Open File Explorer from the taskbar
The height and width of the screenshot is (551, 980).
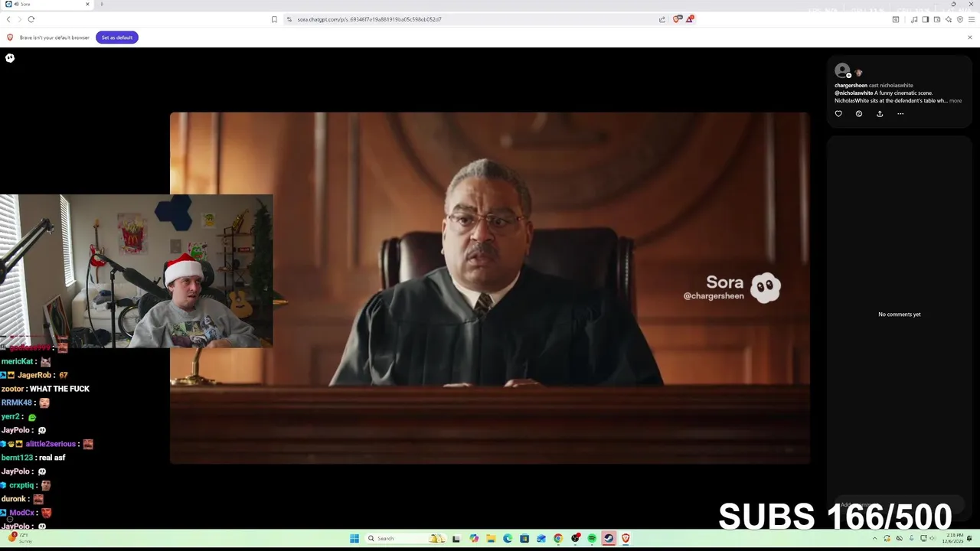tap(491, 538)
